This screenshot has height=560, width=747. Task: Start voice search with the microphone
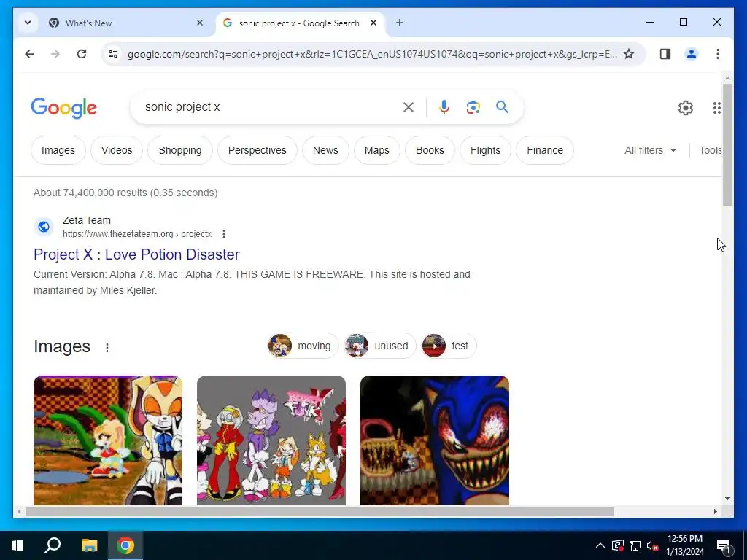[x=444, y=107]
